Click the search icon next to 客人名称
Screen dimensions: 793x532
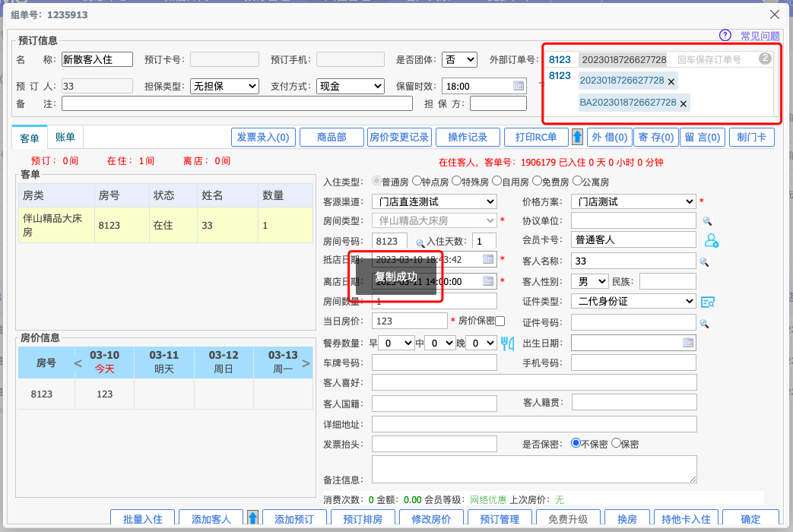(704, 262)
